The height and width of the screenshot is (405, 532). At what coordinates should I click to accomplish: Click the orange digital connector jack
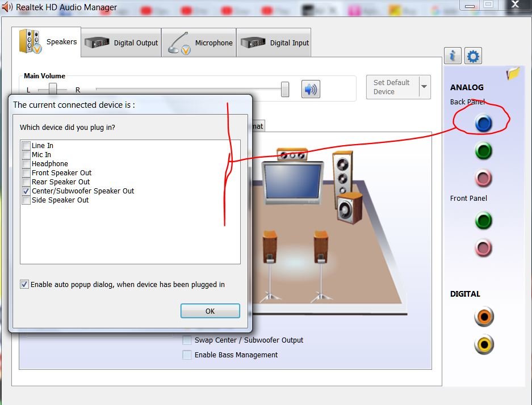point(484,317)
